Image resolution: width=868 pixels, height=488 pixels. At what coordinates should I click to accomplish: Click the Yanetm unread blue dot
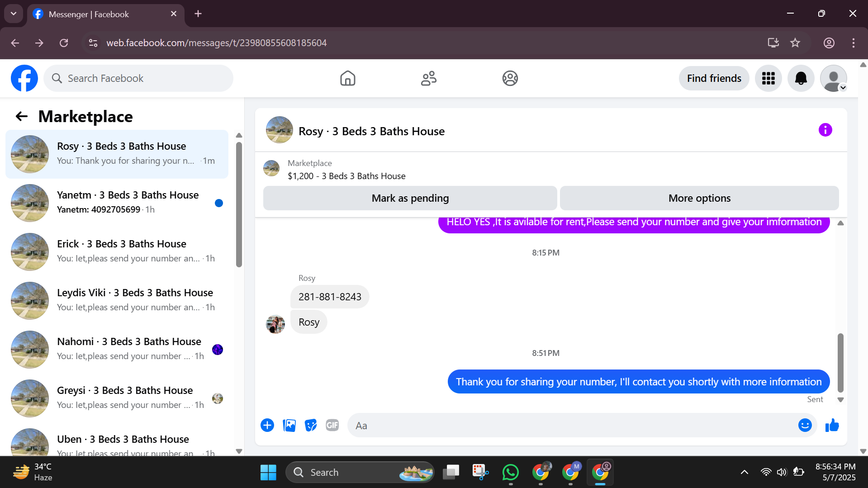click(219, 203)
